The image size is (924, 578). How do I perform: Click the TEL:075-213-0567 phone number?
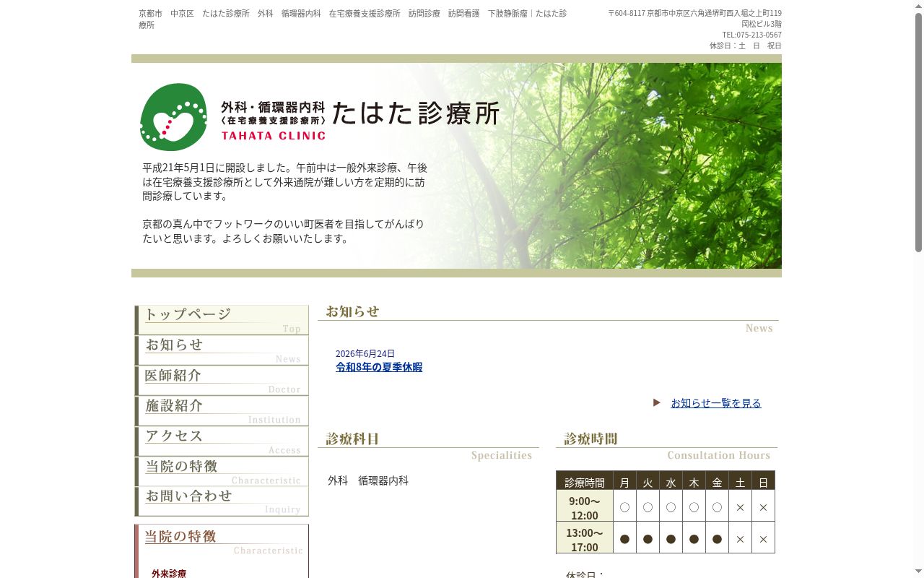click(751, 35)
